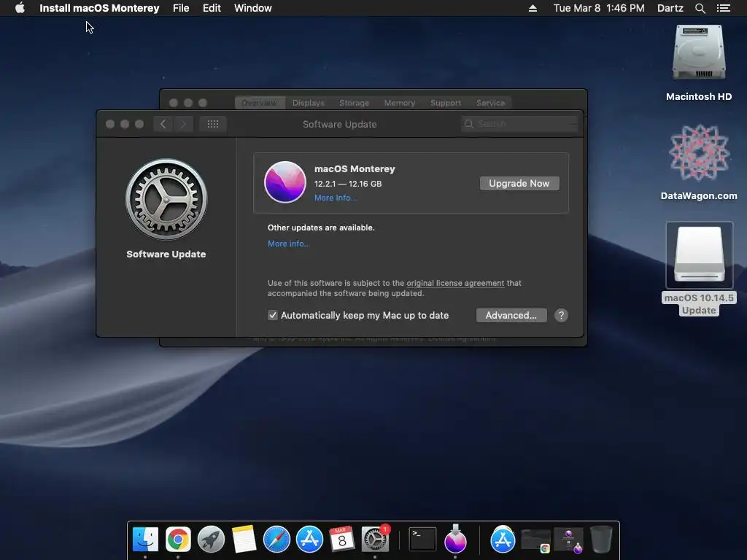Open the File menu
The width and height of the screenshot is (747, 560).
[x=181, y=8]
